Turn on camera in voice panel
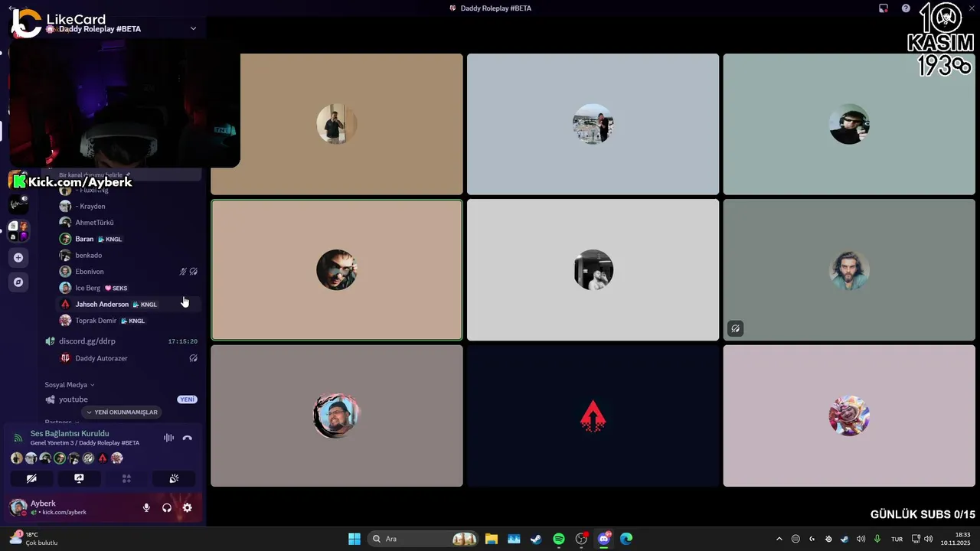 (x=31, y=478)
